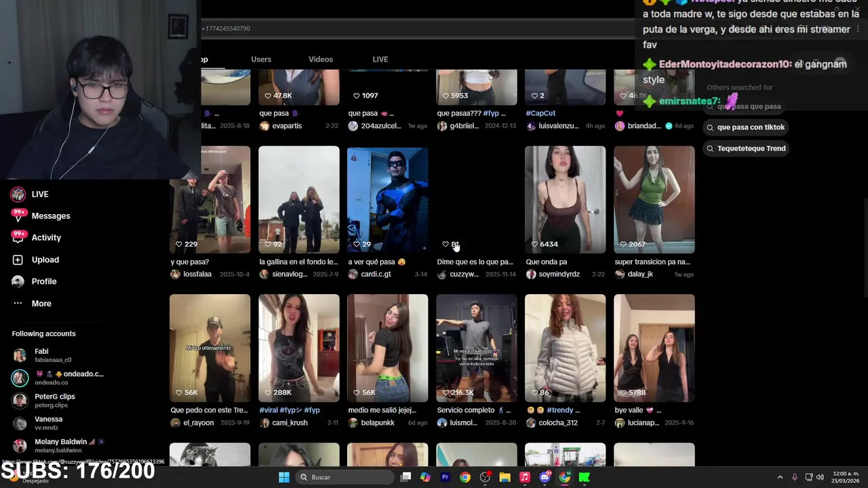This screenshot has height=488, width=868.
Task: Open ondeado.co following account
Action: pyautogui.click(x=58, y=378)
